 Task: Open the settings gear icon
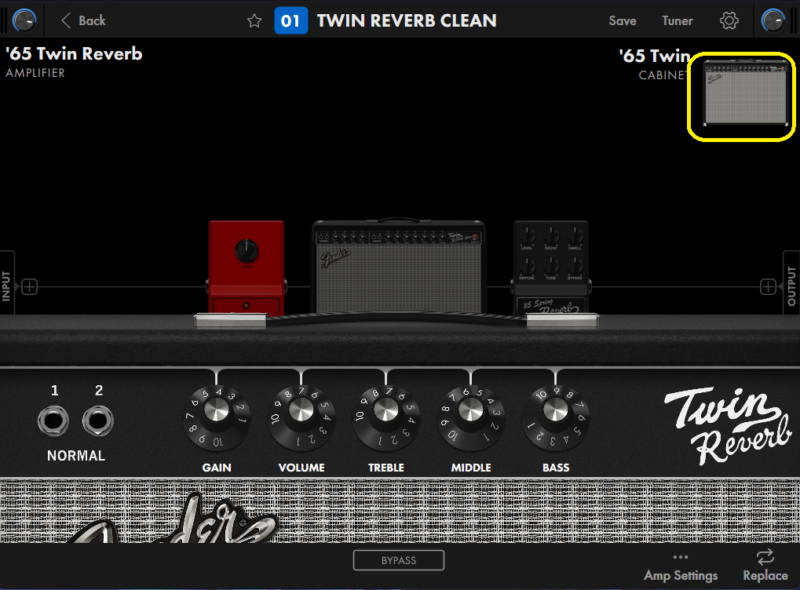729,21
